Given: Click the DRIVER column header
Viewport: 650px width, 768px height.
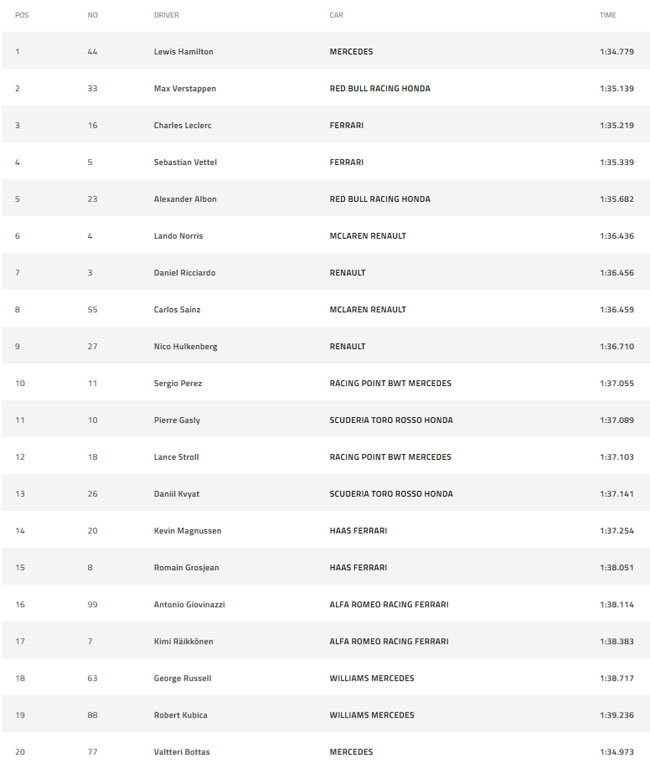Looking at the screenshot, I should coord(166,15).
